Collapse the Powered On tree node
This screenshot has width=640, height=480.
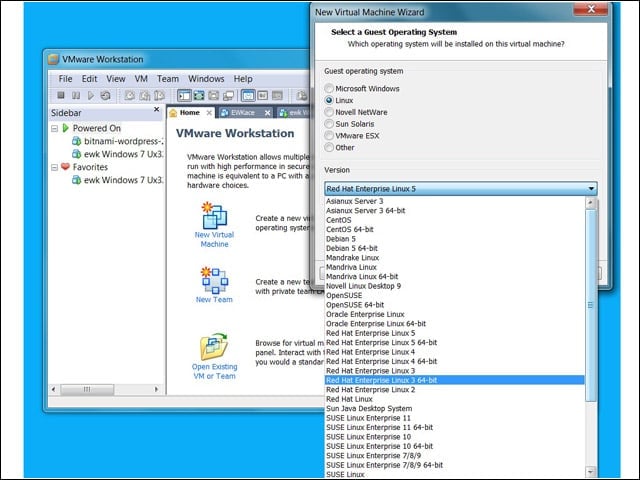(55, 129)
